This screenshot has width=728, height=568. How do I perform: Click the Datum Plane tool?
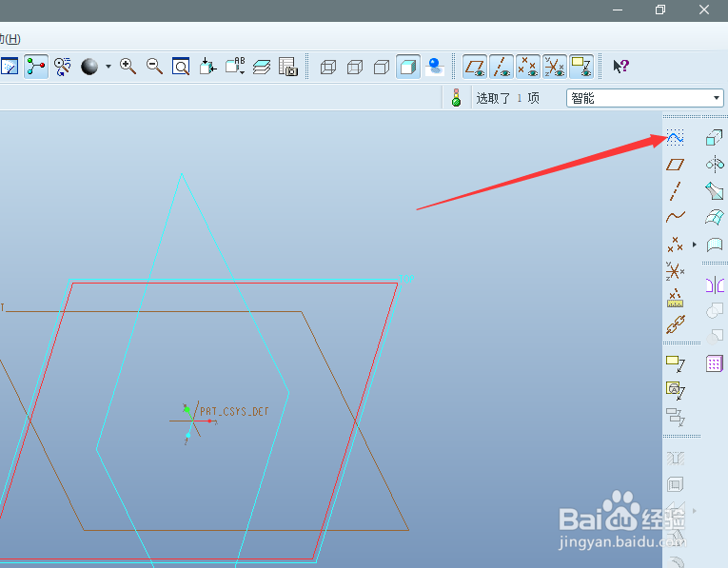(x=675, y=165)
